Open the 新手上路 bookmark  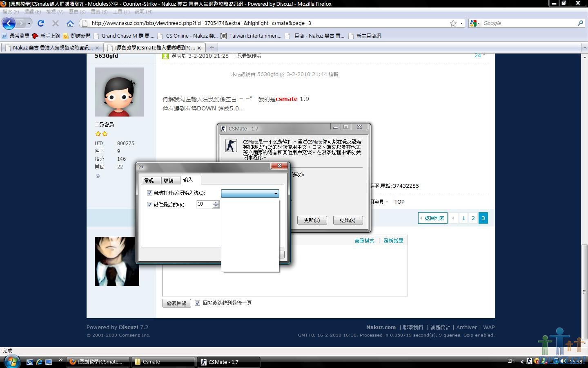point(46,36)
